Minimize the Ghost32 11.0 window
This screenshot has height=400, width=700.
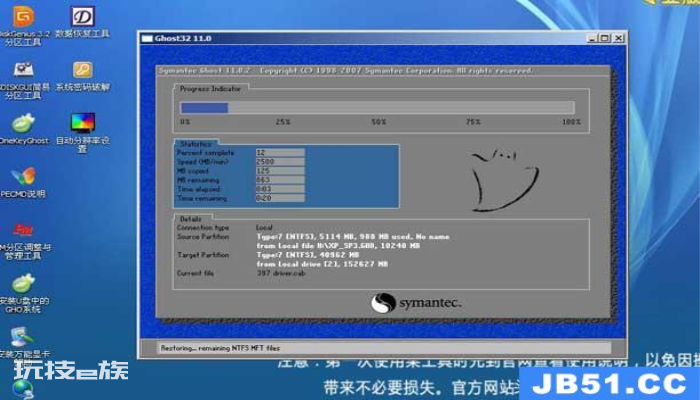[592, 38]
